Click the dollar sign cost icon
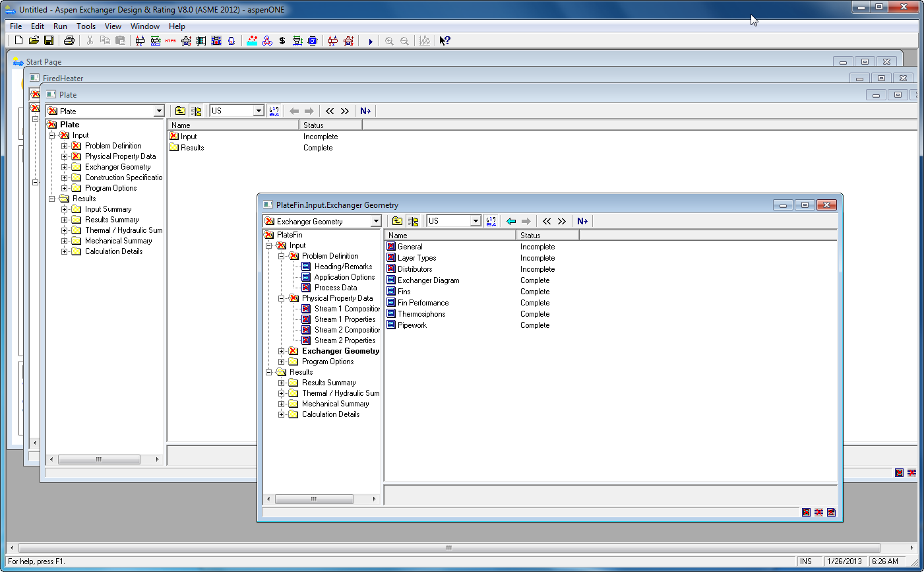This screenshot has height=572, width=924. tap(282, 40)
